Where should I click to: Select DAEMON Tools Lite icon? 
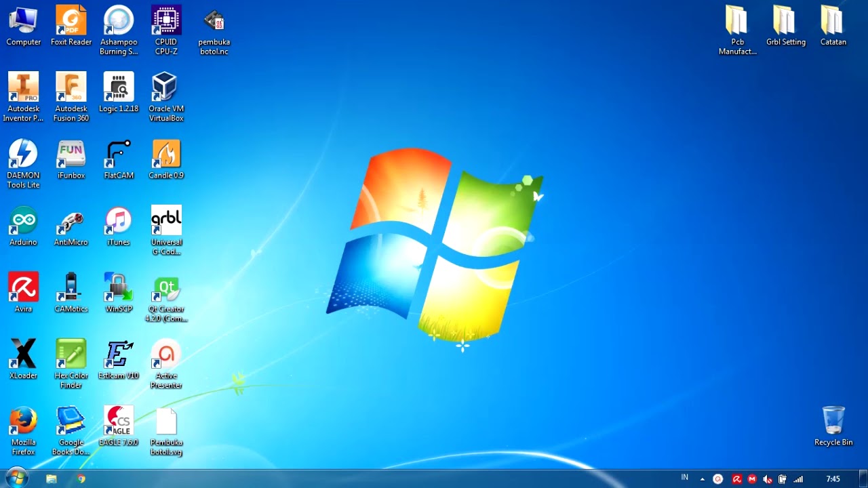click(23, 163)
